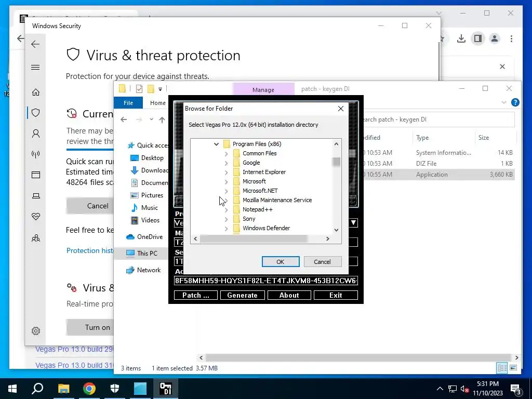532x399 pixels.
Task: Click keygen Patch button
Action: 196,295
